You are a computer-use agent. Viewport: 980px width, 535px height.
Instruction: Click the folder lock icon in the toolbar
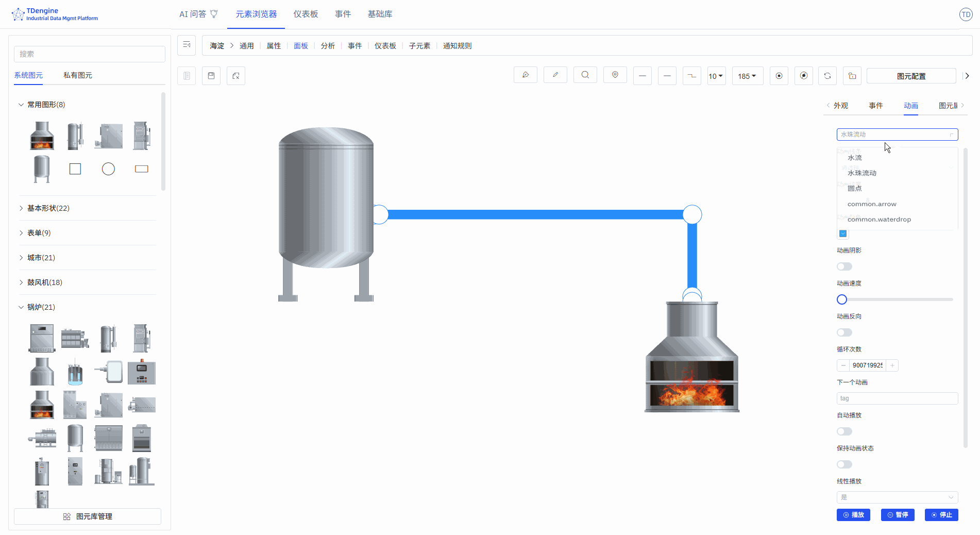click(852, 75)
